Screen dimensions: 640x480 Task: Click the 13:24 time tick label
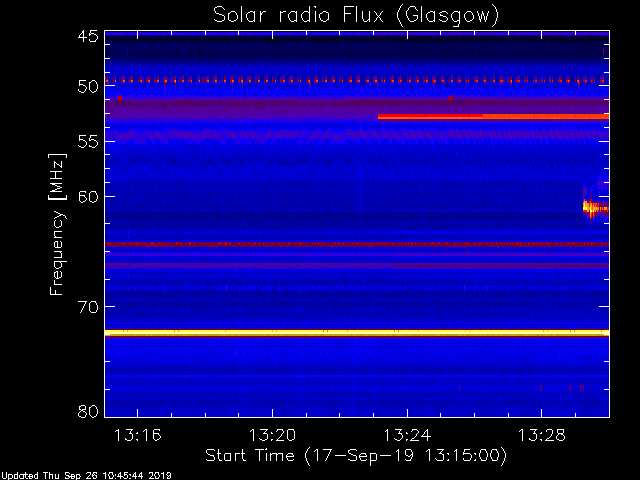407,435
